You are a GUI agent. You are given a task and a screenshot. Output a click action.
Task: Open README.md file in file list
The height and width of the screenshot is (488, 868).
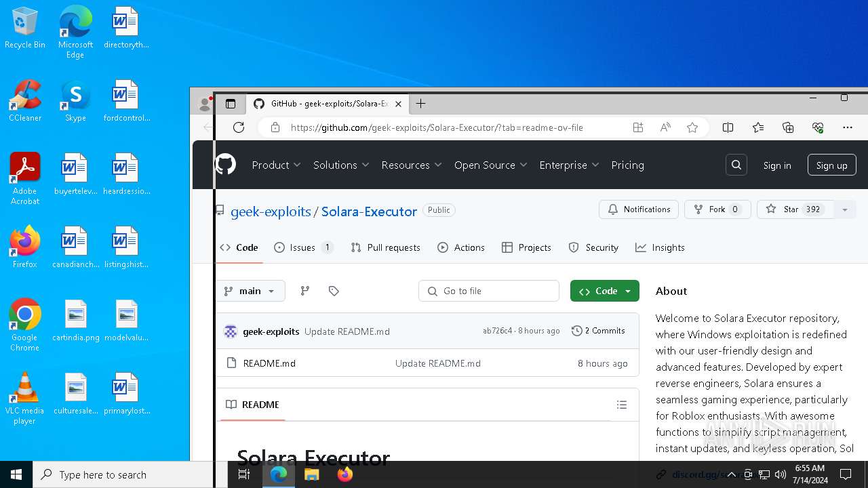point(269,363)
